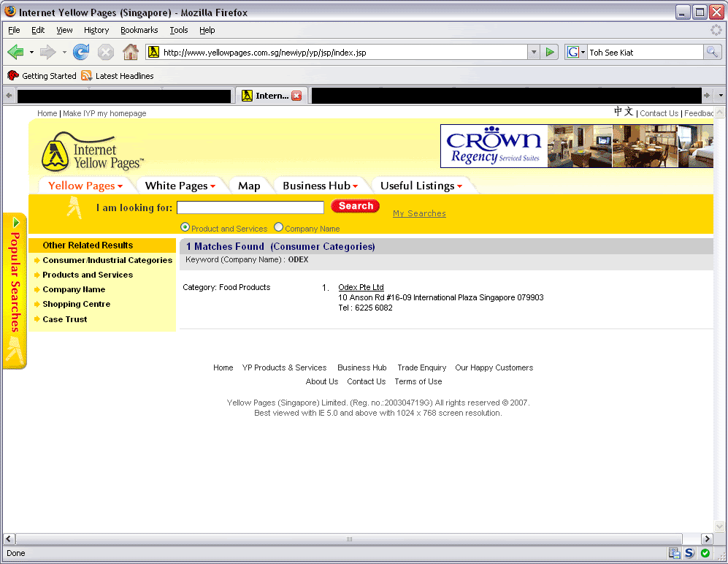Click the green Go arrow beside URL bar
728x564 pixels.
point(550,52)
